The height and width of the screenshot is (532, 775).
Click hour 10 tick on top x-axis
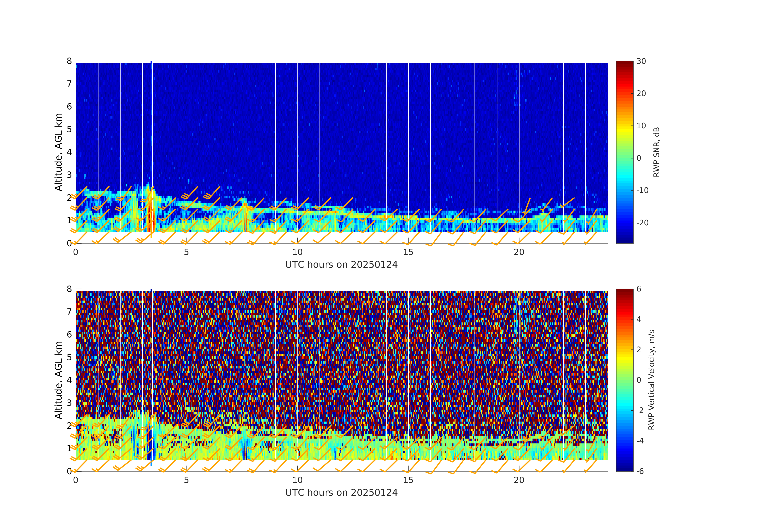[297, 252]
